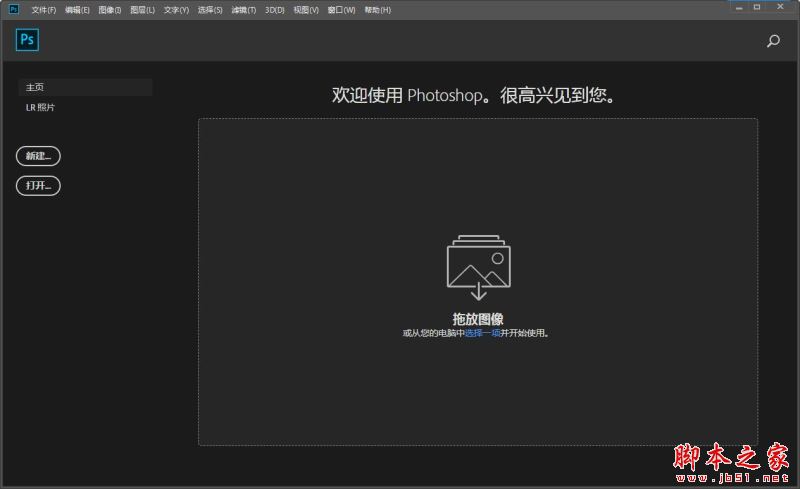The height and width of the screenshot is (489, 800).
Task: Open search with the magnifier icon
Action: [x=773, y=41]
